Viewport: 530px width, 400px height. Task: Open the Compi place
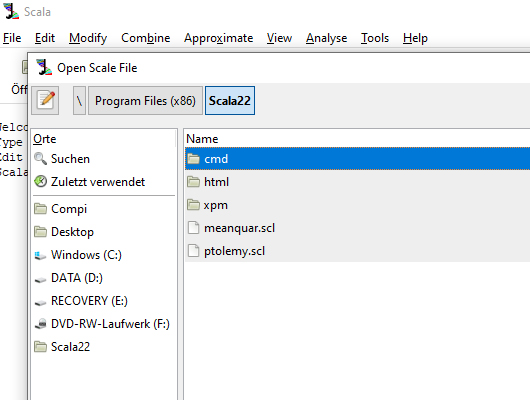point(69,209)
